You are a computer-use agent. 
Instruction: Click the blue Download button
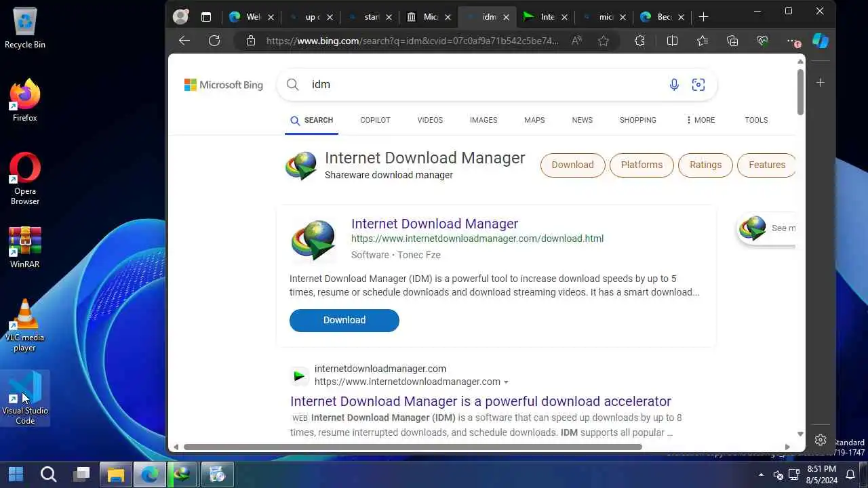(344, 321)
